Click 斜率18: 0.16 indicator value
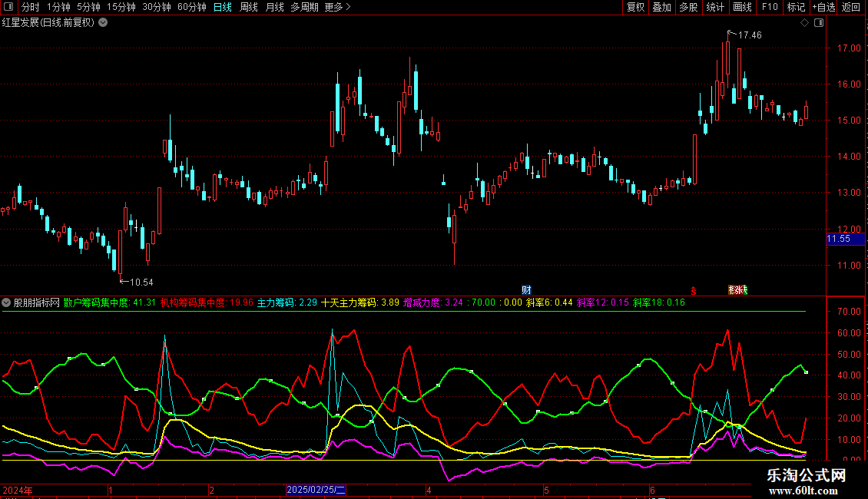Viewport: 868px width, 499px height. point(659,302)
